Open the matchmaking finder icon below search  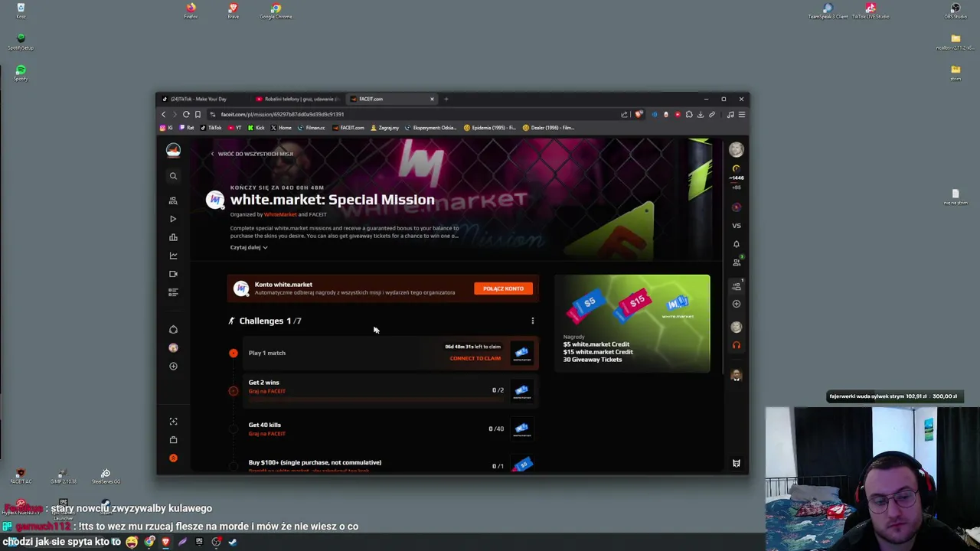tap(173, 201)
